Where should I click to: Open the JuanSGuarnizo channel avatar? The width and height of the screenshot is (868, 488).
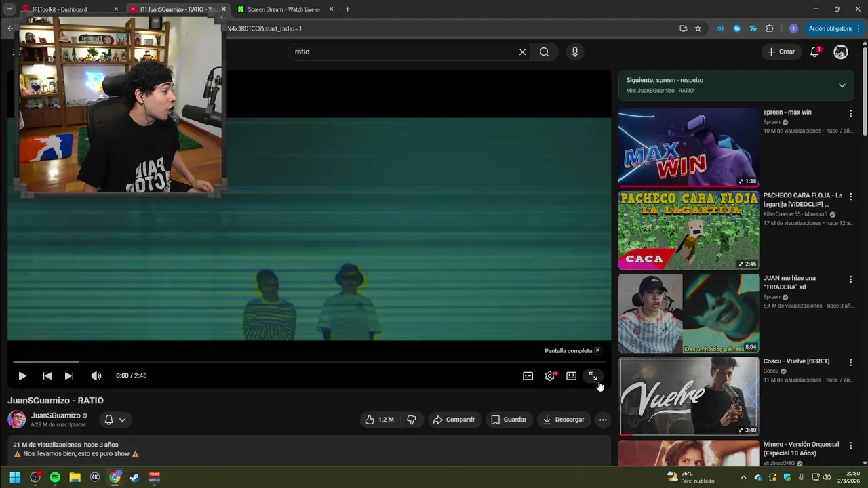(x=17, y=420)
